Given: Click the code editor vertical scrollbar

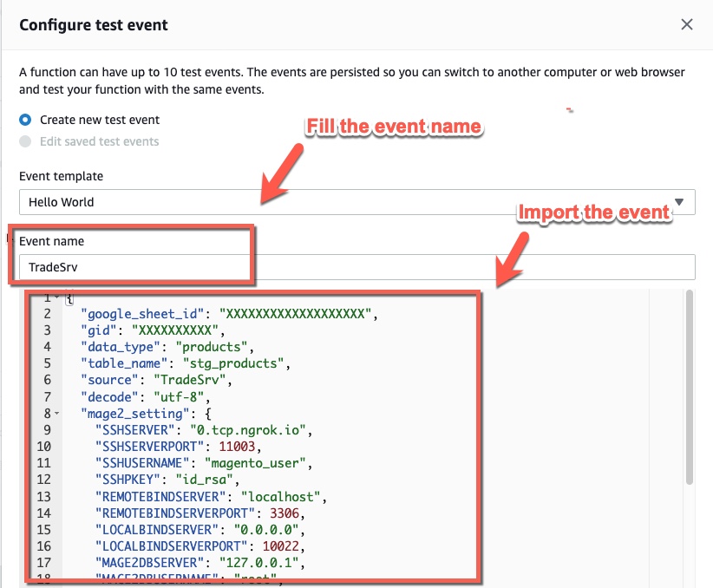Looking at the screenshot, I should [x=690, y=387].
